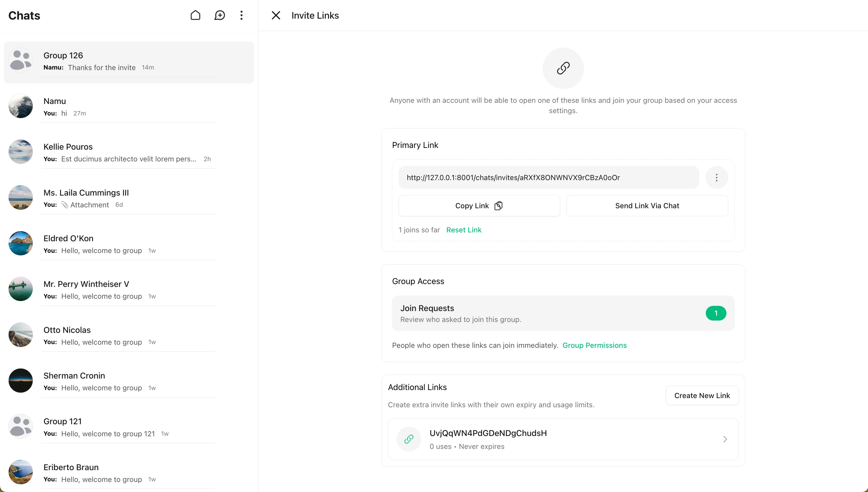Viewport: 868px width, 492px height.
Task: Open the Group 126 chat
Action: [129, 62]
